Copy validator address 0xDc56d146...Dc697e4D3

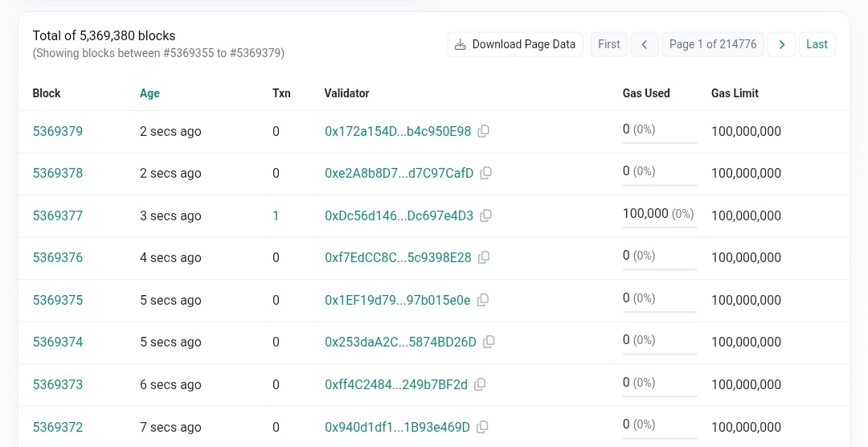[485, 215]
